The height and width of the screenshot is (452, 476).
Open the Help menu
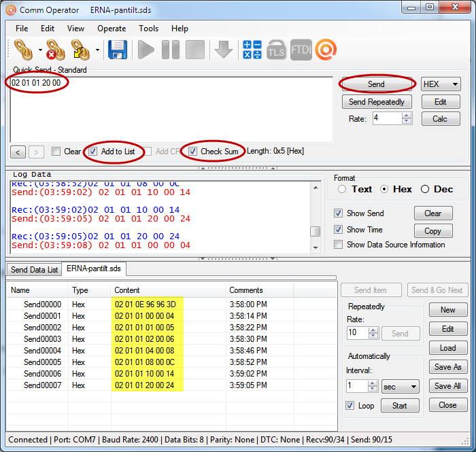180,29
